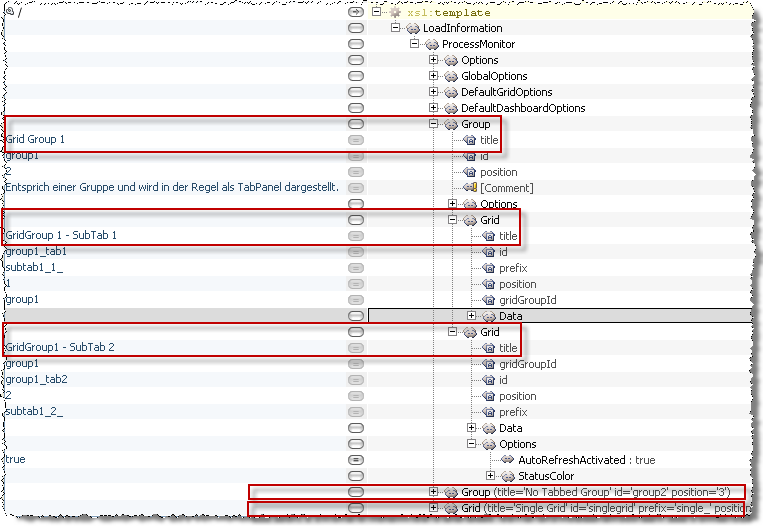This screenshot has width=763, height=526.
Task: Click the connector pill in the [Comment] row
Action: (356, 188)
